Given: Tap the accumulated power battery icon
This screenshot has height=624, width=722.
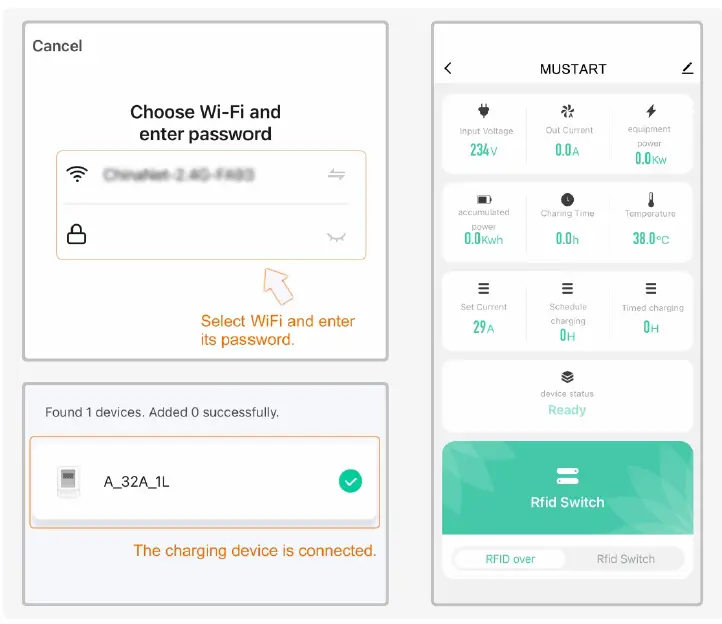Looking at the screenshot, I should 485,200.
